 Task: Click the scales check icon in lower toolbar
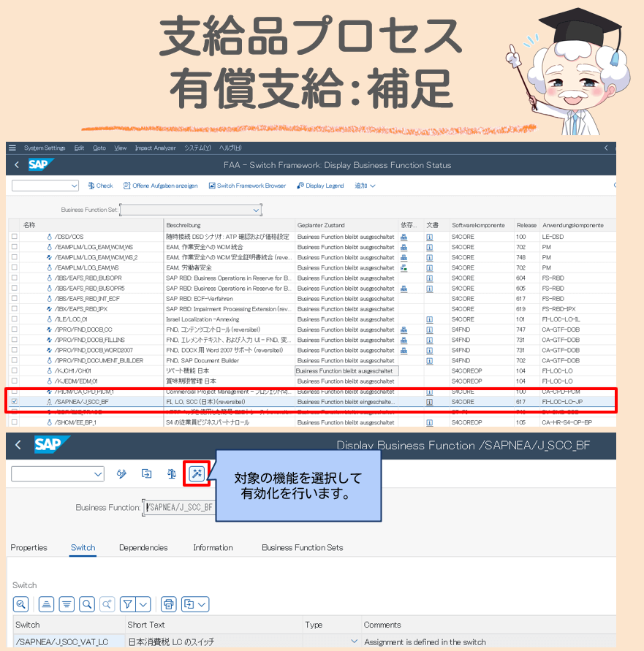(172, 473)
